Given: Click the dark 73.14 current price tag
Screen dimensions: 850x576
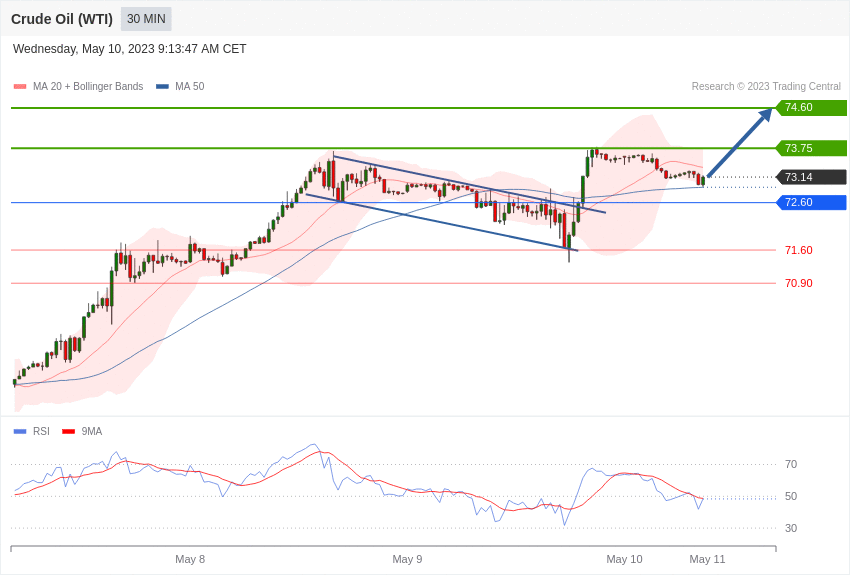Looking at the screenshot, I should coord(811,177).
